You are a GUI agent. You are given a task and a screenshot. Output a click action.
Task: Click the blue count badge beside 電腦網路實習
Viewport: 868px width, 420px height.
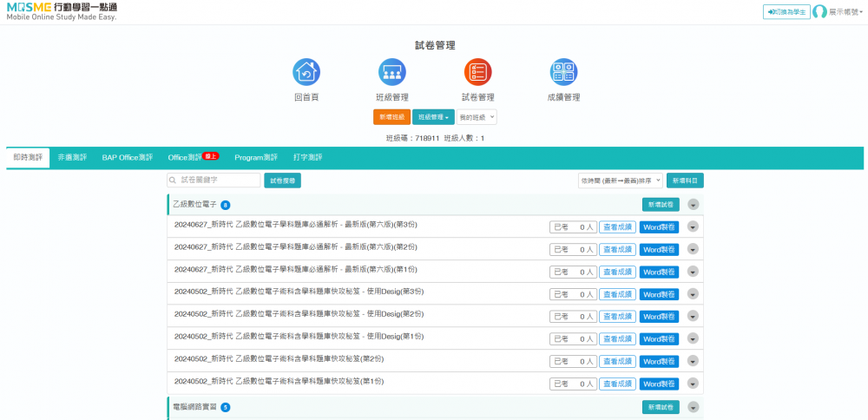(x=226, y=407)
